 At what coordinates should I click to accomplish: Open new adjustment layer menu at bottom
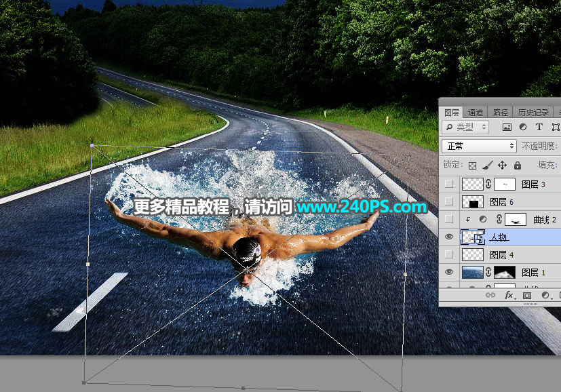545,296
